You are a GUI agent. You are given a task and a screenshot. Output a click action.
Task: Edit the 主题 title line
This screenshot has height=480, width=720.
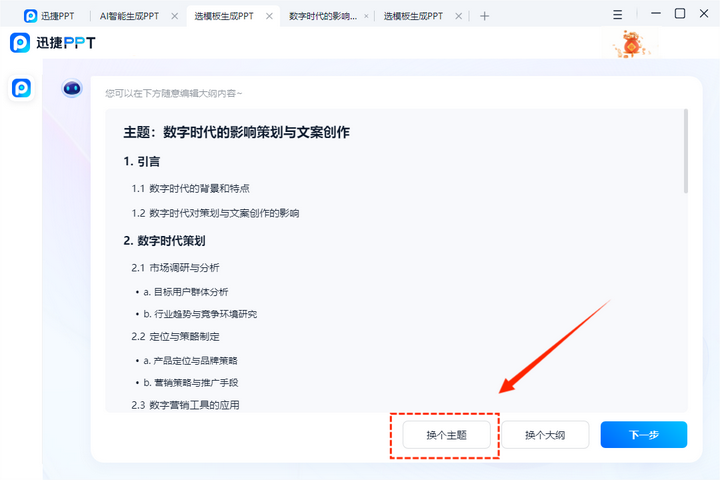(236, 132)
